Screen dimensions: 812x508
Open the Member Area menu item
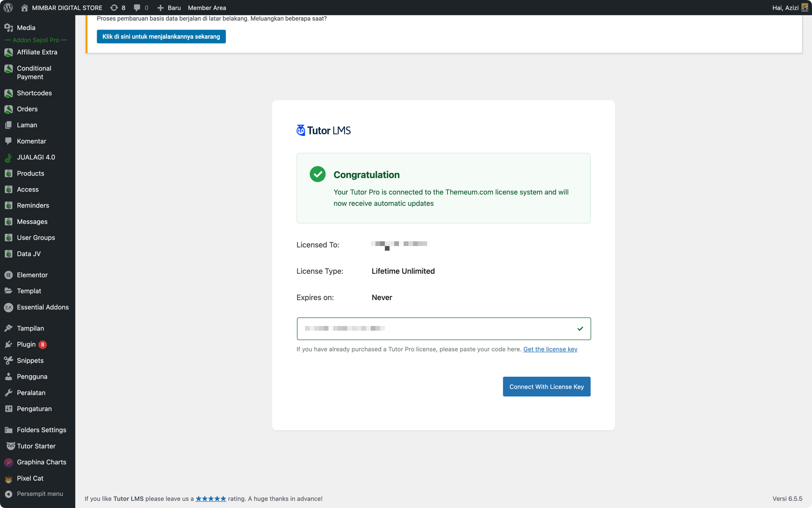[207, 8]
